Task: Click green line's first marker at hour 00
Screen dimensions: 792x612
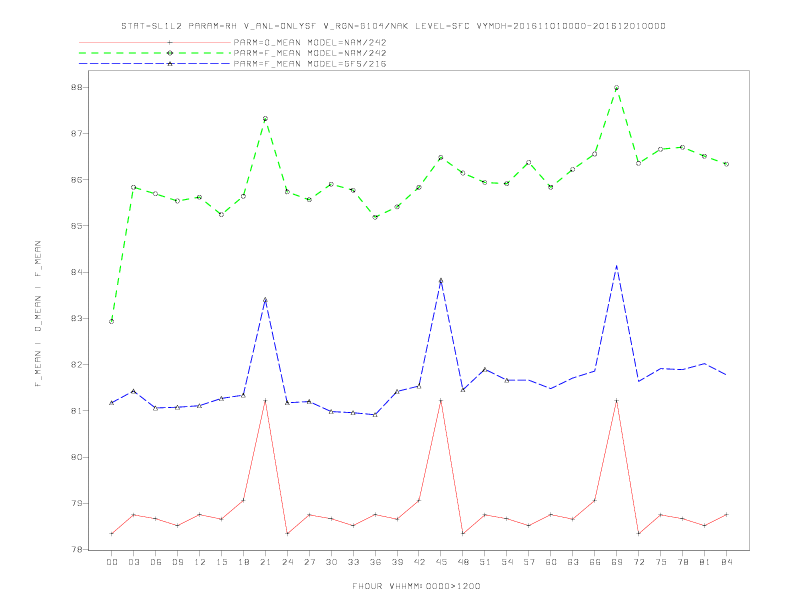Action: coord(112,321)
